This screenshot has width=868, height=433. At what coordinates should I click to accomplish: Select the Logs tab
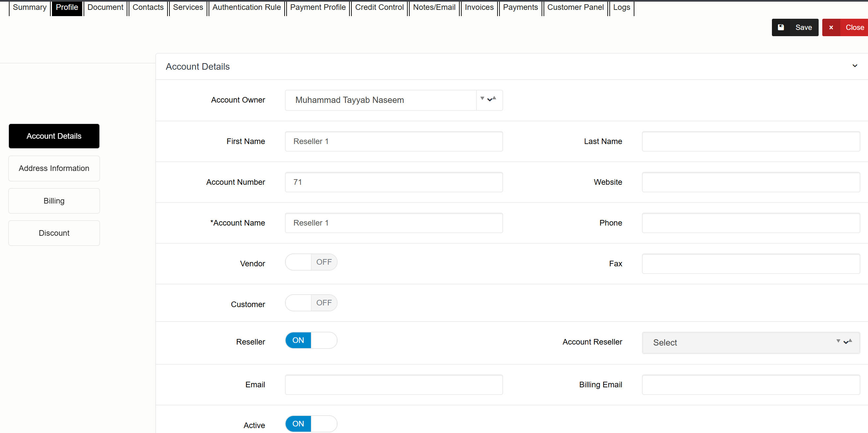tap(621, 8)
